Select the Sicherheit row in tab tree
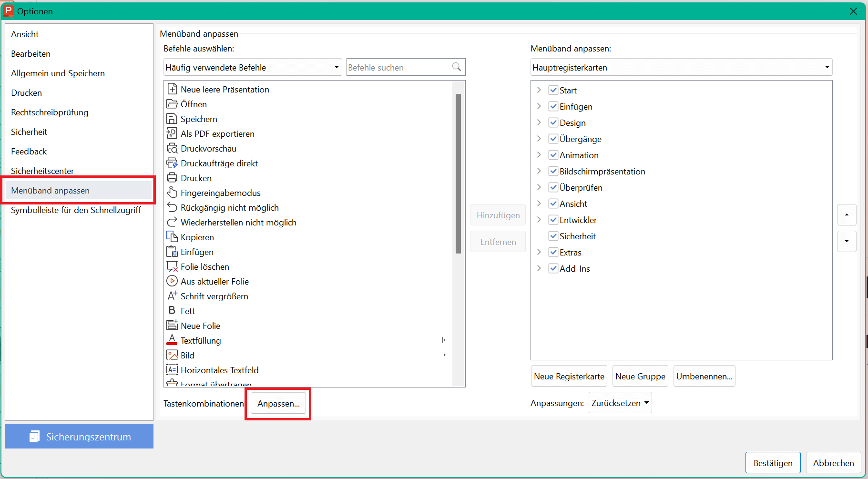This screenshot has width=868, height=479. pyautogui.click(x=578, y=236)
